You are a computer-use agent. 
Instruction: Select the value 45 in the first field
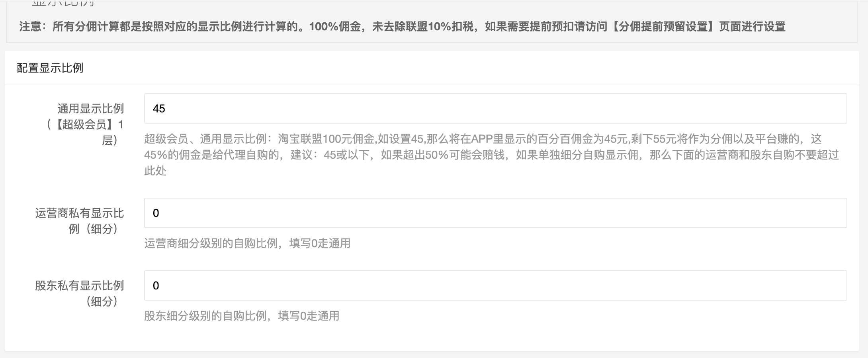pyautogui.click(x=157, y=108)
